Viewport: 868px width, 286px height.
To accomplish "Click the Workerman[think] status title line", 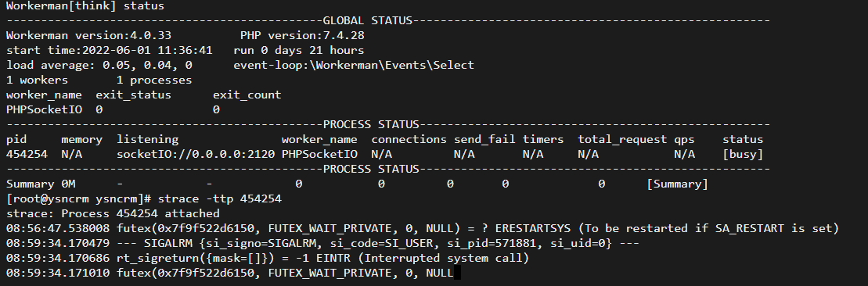I will pos(85,6).
